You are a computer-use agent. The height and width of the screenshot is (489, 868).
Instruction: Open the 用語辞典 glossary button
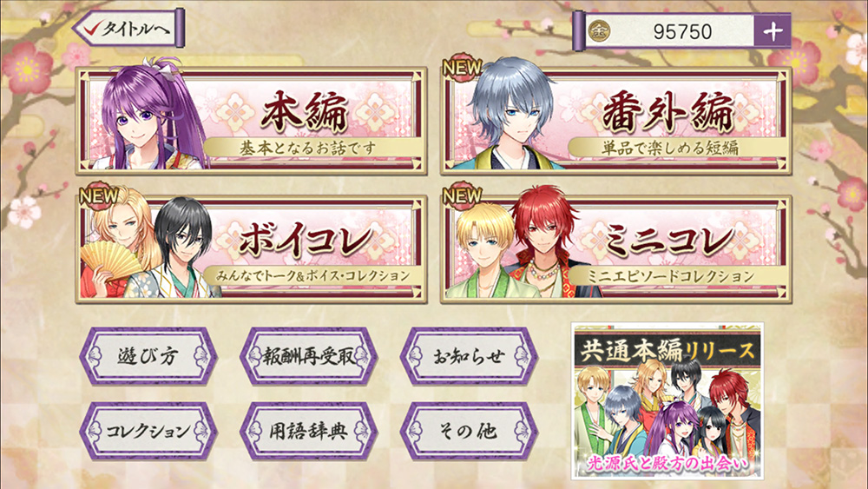tap(308, 431)
